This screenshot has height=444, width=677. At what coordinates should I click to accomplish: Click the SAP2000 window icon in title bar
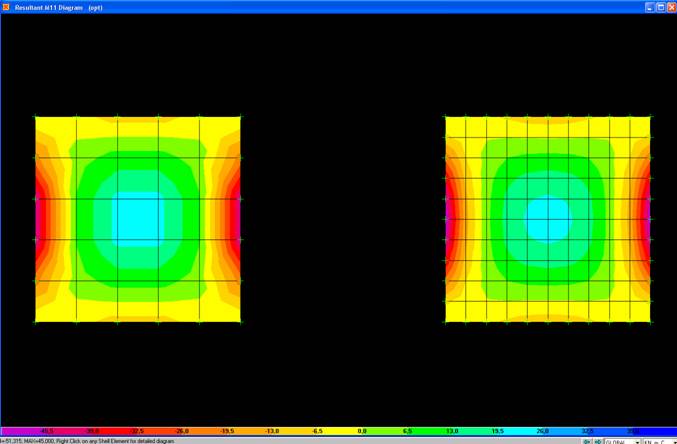[6, 7]
